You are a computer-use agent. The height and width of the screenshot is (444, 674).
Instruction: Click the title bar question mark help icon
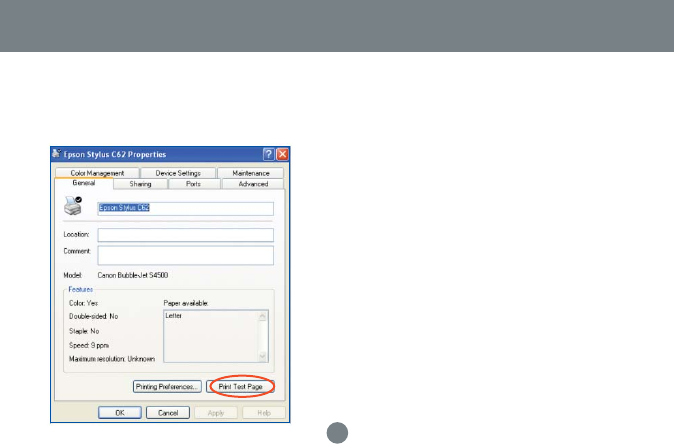click(x=269, y=154)
